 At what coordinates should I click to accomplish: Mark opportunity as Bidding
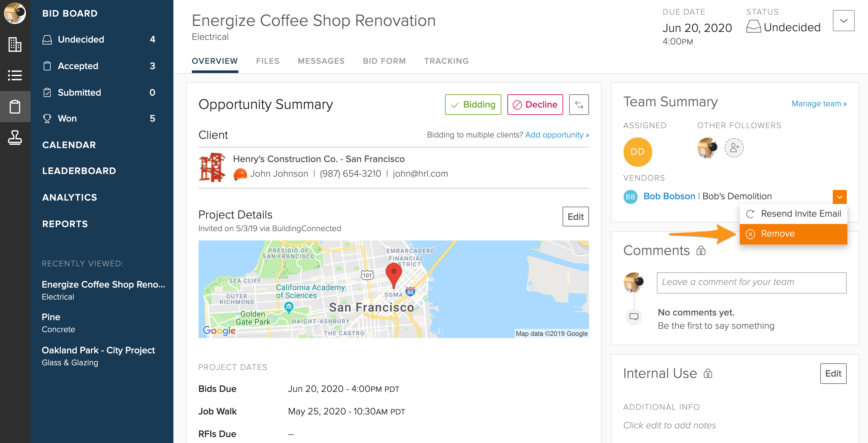click(x=473, y=105)
